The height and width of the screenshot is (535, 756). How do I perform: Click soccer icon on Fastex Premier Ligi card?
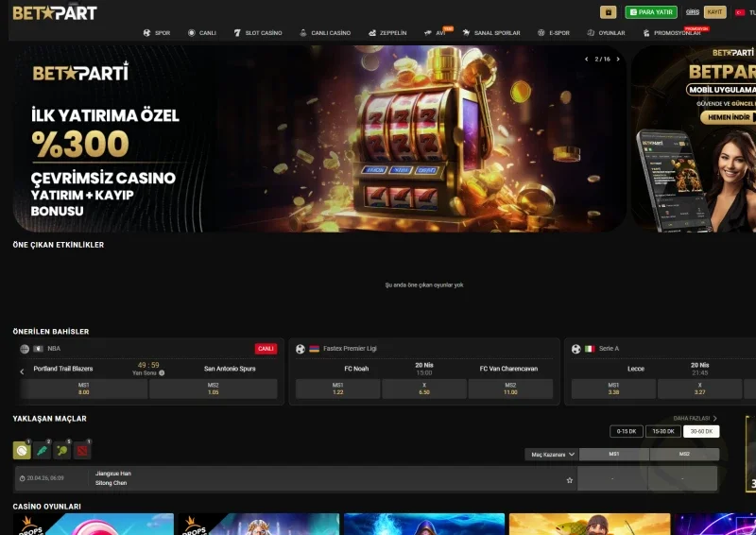click(301, 349)
